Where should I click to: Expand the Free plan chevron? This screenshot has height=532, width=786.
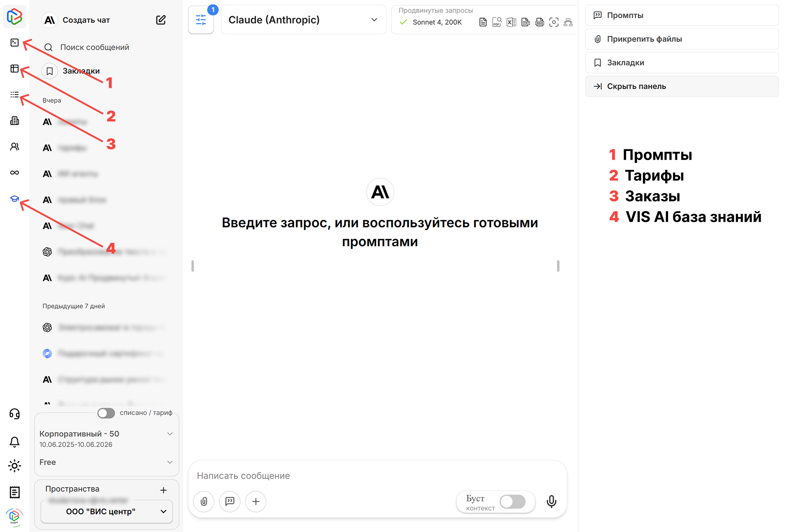pyautogui.click(x=170, y=462)
